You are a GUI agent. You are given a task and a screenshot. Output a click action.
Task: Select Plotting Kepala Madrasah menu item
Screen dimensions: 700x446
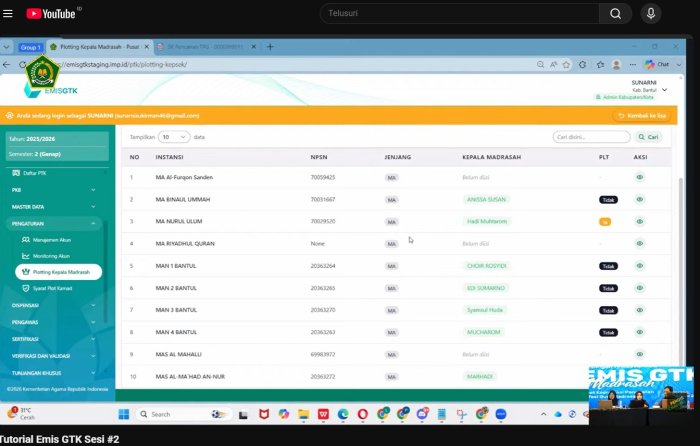point(58,272)
